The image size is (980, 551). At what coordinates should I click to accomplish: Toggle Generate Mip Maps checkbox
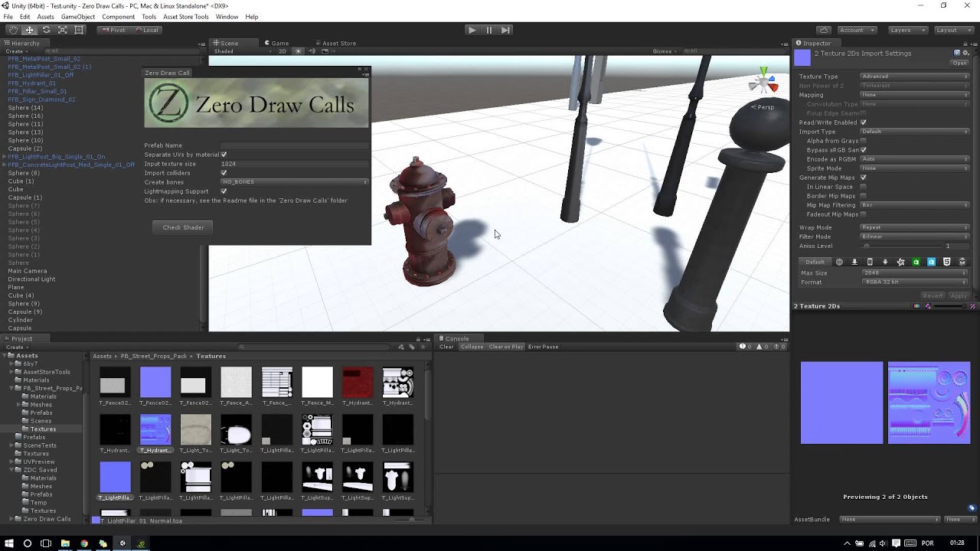864,178
